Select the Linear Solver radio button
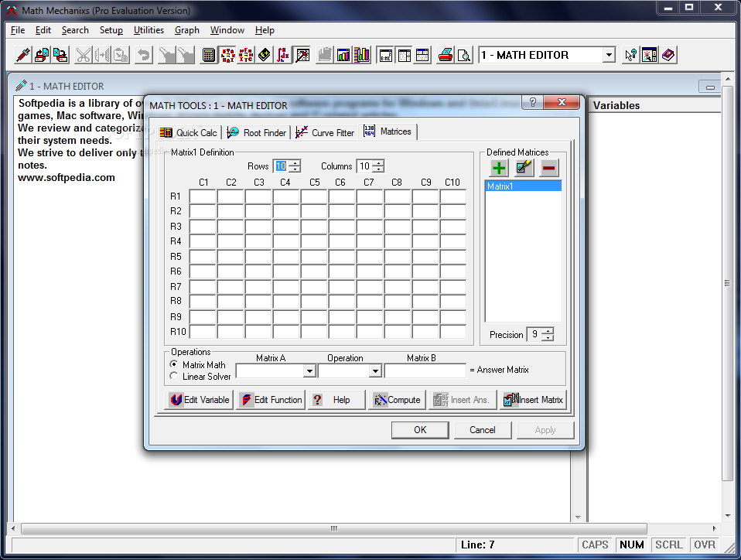The image size is (741, 560). pos(174,376)
